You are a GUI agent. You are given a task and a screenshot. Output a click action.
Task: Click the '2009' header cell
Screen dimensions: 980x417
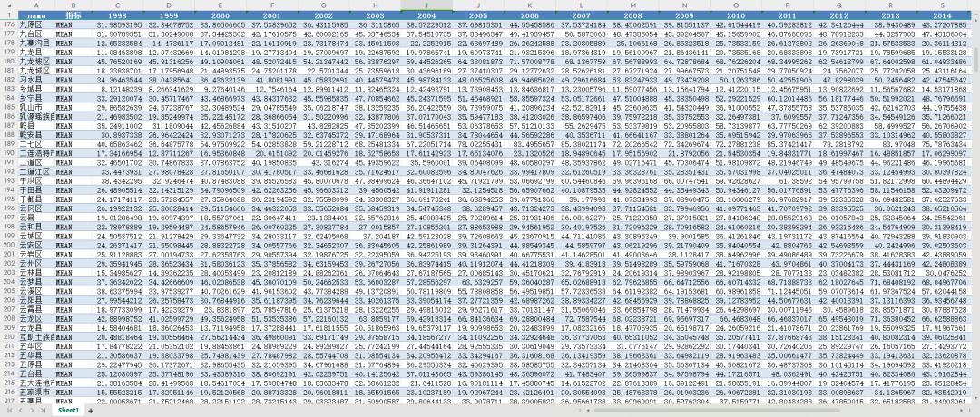pyautogui.click(x=685, y=15)
